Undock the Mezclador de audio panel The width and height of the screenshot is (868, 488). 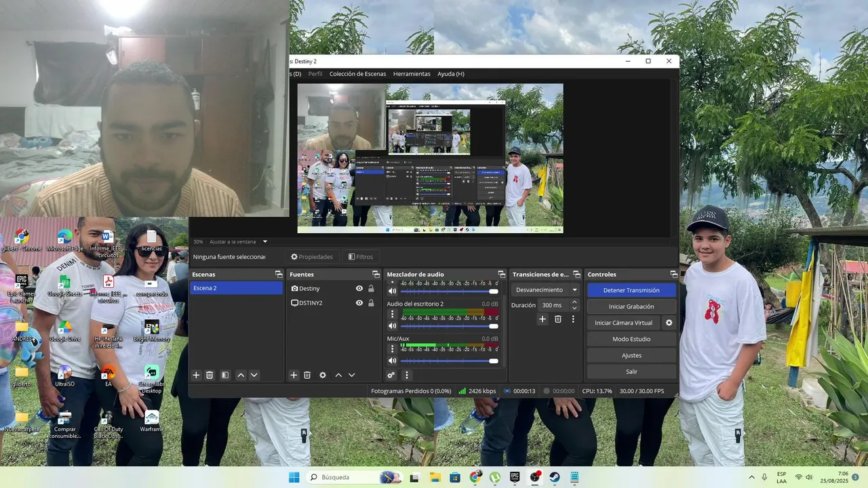501,274
